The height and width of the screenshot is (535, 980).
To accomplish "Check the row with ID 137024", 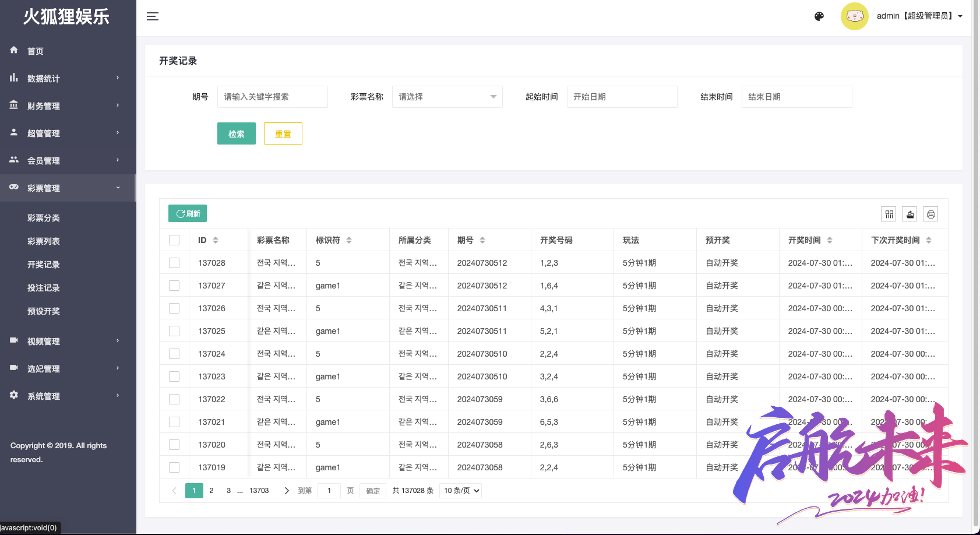I will click(174, 354).
